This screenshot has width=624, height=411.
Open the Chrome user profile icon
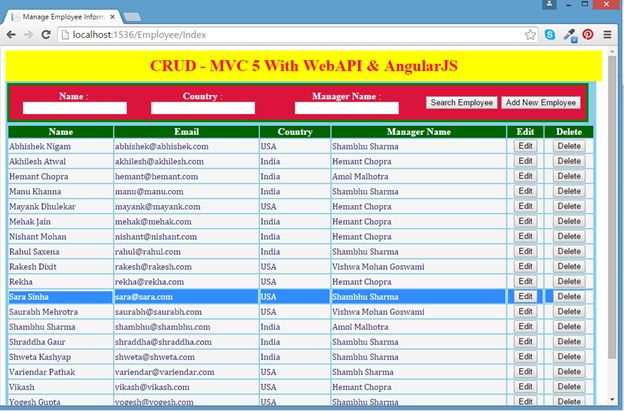[x=549, y=4]
